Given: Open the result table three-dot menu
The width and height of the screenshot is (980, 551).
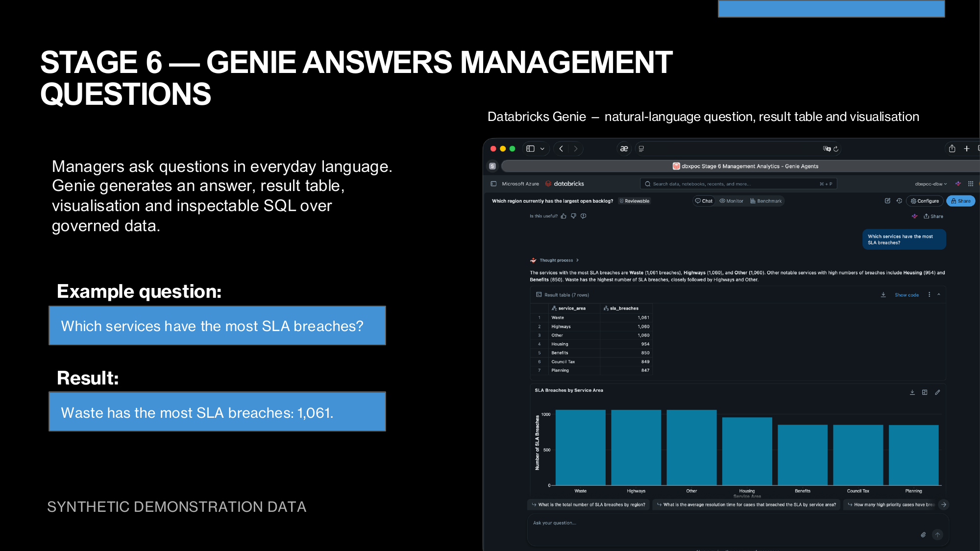Looking at the screenshot, I should (x=929, y=295).
